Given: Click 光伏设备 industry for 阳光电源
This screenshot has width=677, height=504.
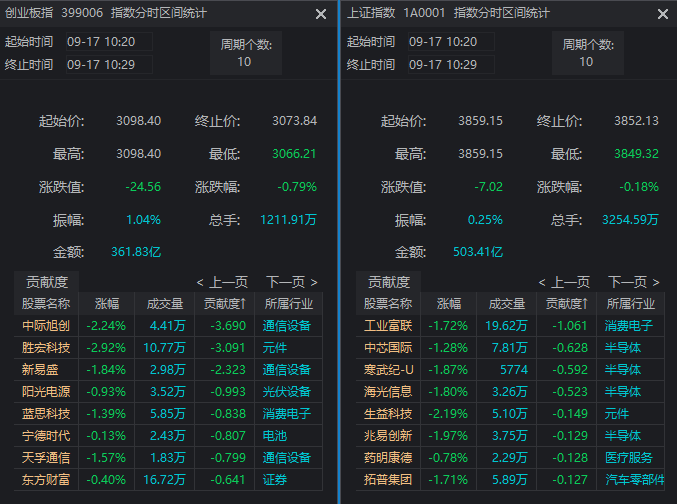Looking at the screenshot, I should (288, 392).
